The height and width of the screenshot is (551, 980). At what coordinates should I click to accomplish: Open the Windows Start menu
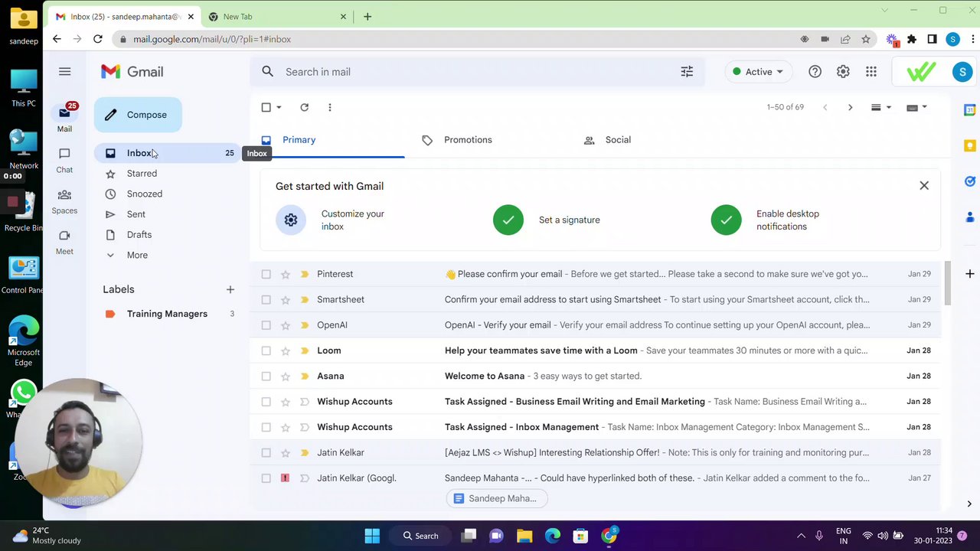pyautogui.click(x=372, y=536)
